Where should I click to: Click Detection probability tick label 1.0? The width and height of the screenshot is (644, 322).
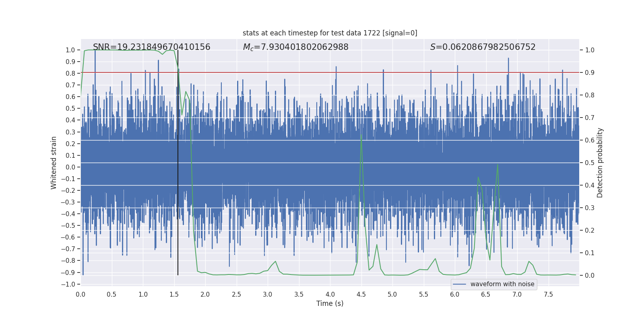(x=590, y=50)
